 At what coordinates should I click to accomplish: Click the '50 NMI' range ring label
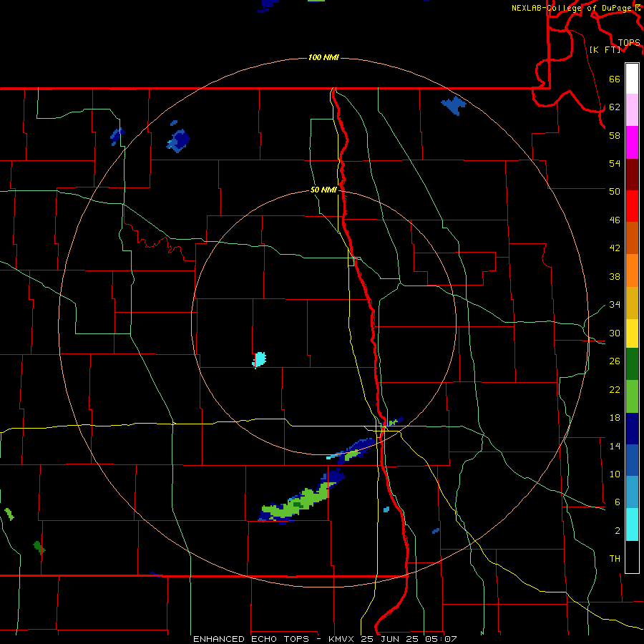[323, 190]
